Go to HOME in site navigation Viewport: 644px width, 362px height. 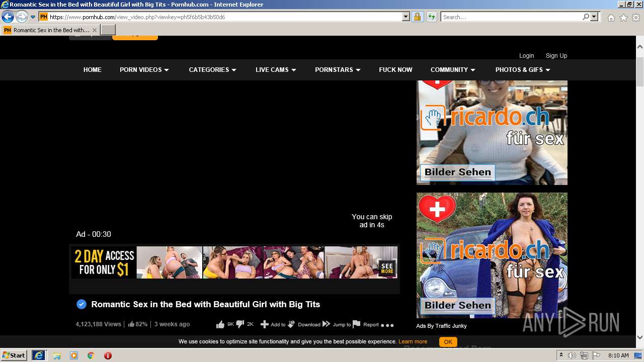coord(93,70)
